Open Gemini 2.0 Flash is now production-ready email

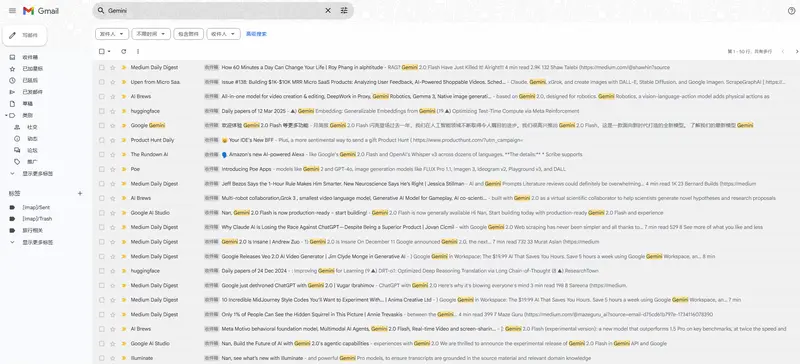click(446, 212)
